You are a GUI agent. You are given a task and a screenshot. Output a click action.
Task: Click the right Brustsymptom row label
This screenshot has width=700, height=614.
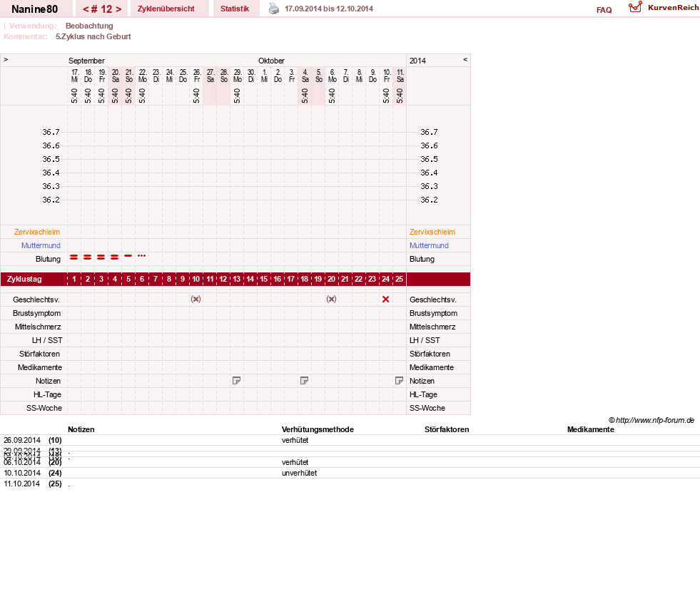433,313
